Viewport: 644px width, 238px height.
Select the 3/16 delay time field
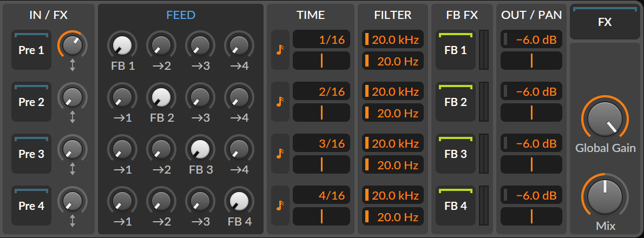click(x=321, y=143)
